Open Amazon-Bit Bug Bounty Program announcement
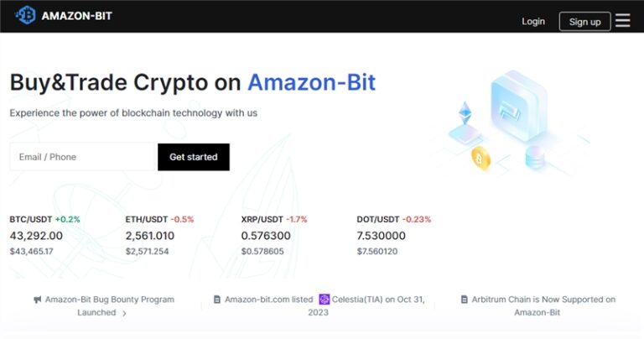Viewport: 644px width, 339px height. (x=109, y=300)
